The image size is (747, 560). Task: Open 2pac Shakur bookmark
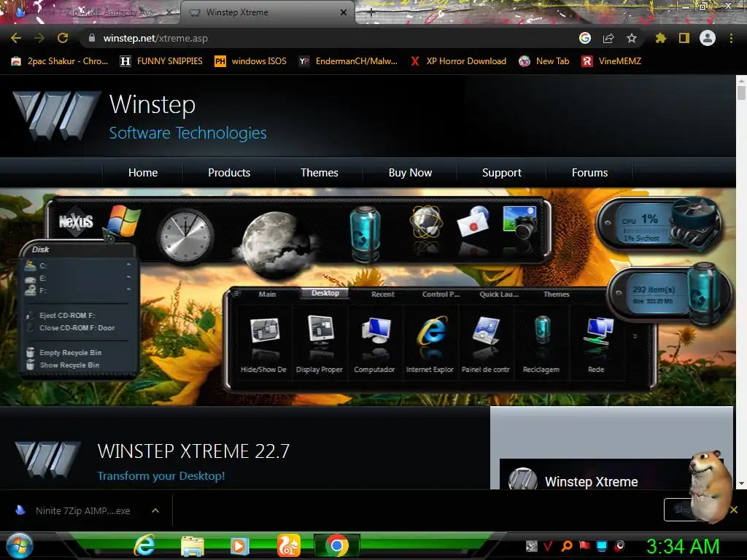coord(60,61)
